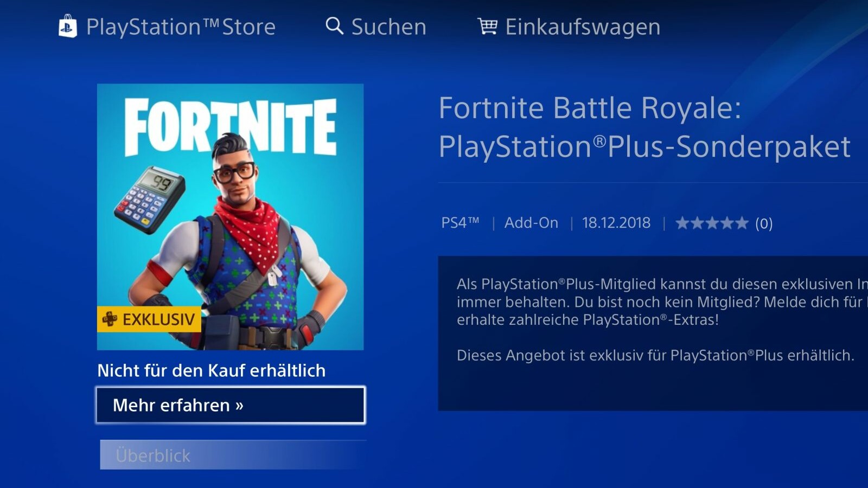Screen dimensions: 868x488
Task: Click the PS4 platform label
Action: pyautogui.click(x=460, y=223)
